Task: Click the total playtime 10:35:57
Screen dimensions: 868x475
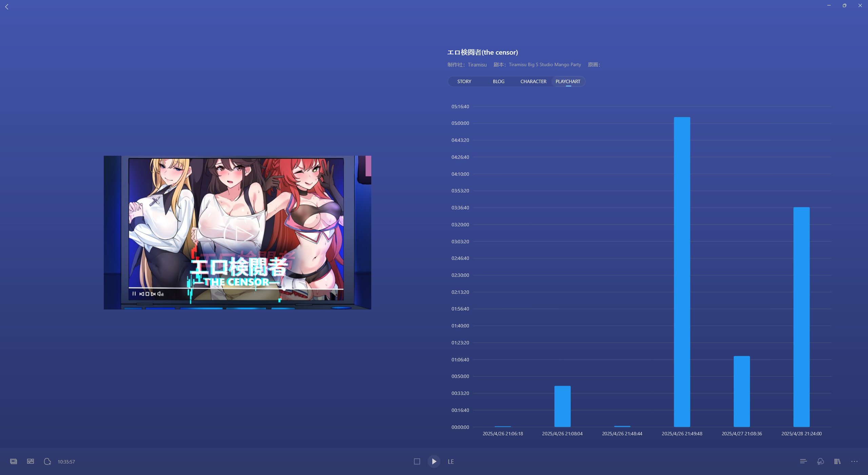Action: [66, 462]
